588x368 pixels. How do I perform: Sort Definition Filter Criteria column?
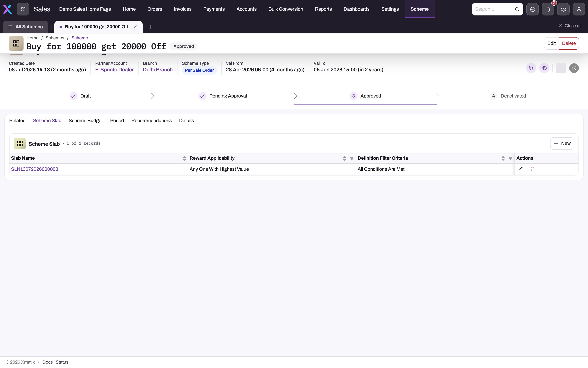(x=503, y=158)
